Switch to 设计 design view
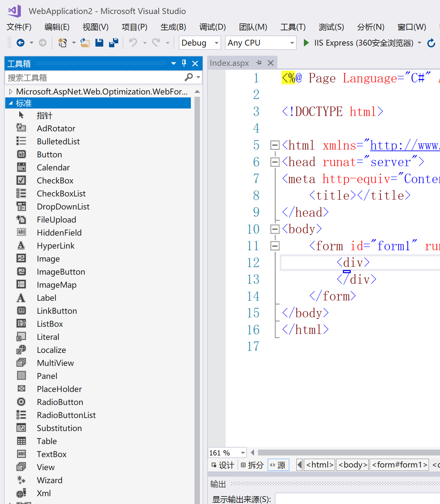Image resolution: width=440 pixels, height=504 pixels. point(223,465)
